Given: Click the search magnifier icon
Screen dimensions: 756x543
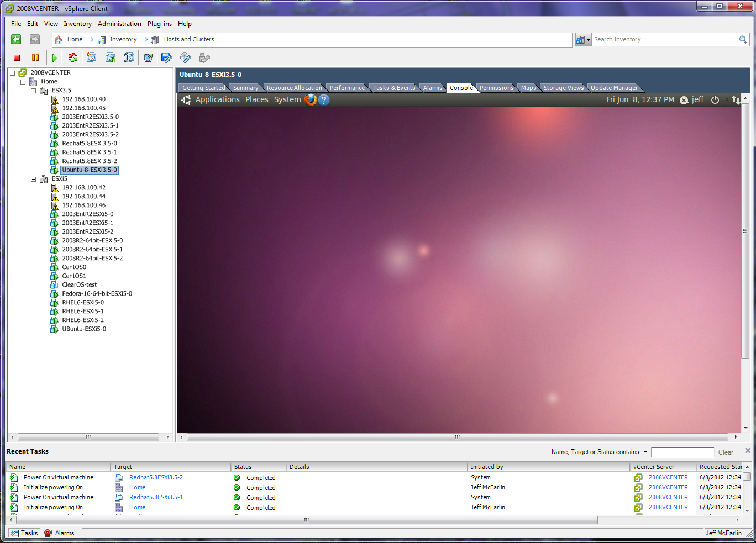Looking at the screenshot, I should pyautogui.click(x=743, y=39).
